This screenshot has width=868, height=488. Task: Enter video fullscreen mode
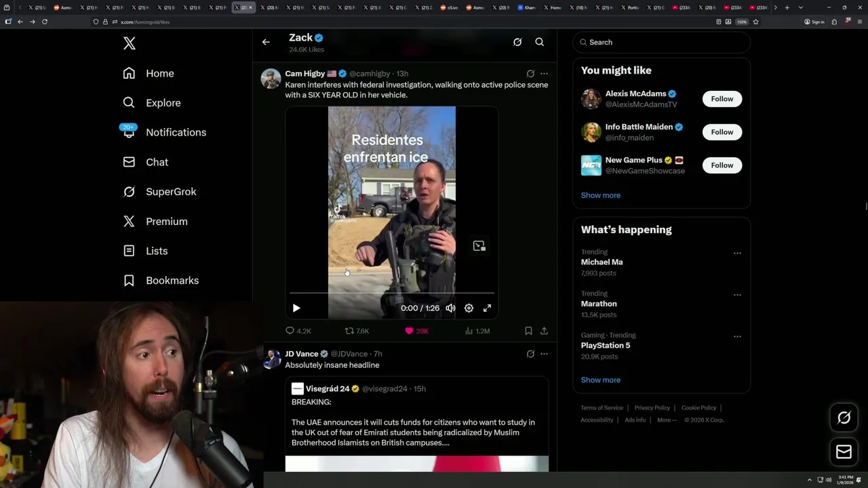[487, 308]
